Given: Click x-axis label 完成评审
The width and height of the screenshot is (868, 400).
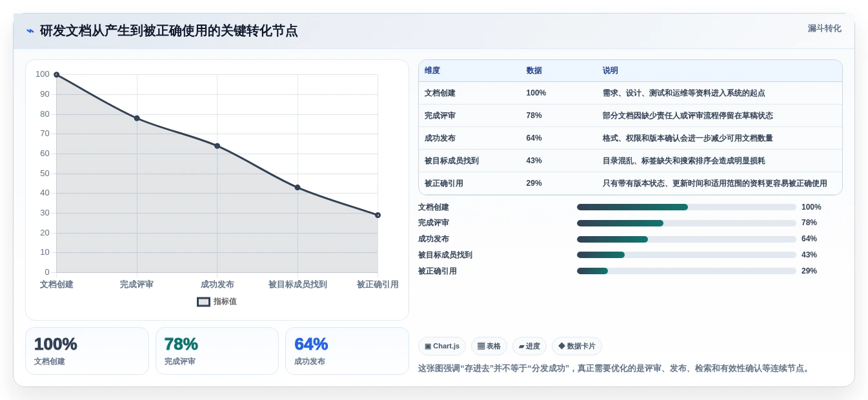Looking at the screenshot, I should coord(137,285).
